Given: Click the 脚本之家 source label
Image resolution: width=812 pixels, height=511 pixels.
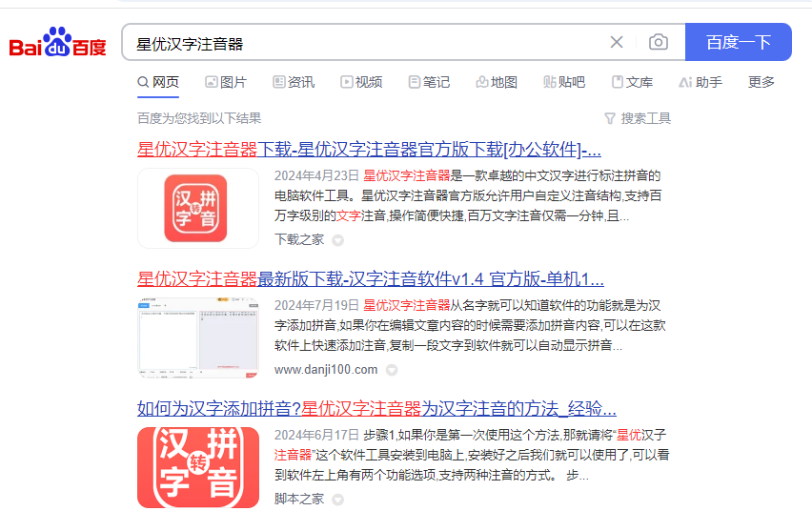Looking at the screenshot, I should click(299, 499).
